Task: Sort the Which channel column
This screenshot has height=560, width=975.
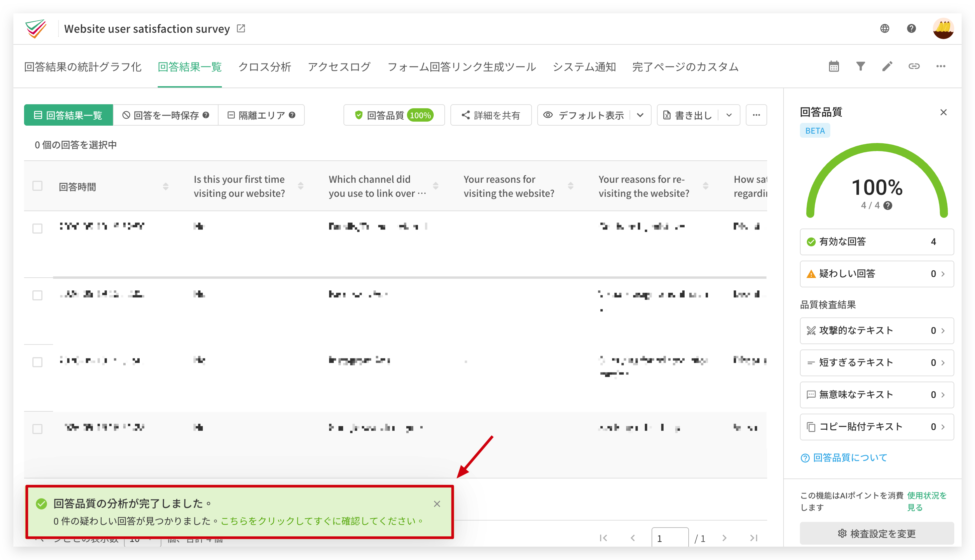Action: click(x=435, y=186)
